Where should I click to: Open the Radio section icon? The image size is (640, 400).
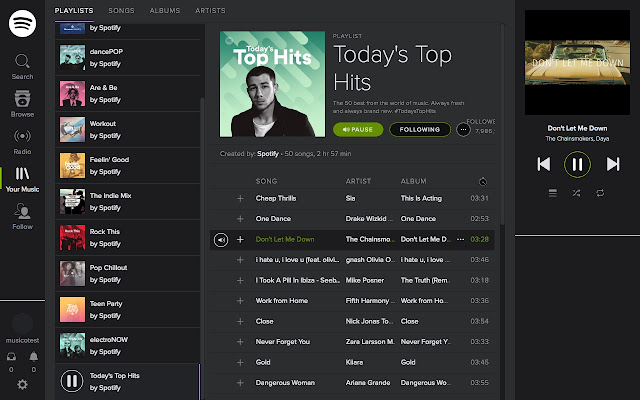22,136
